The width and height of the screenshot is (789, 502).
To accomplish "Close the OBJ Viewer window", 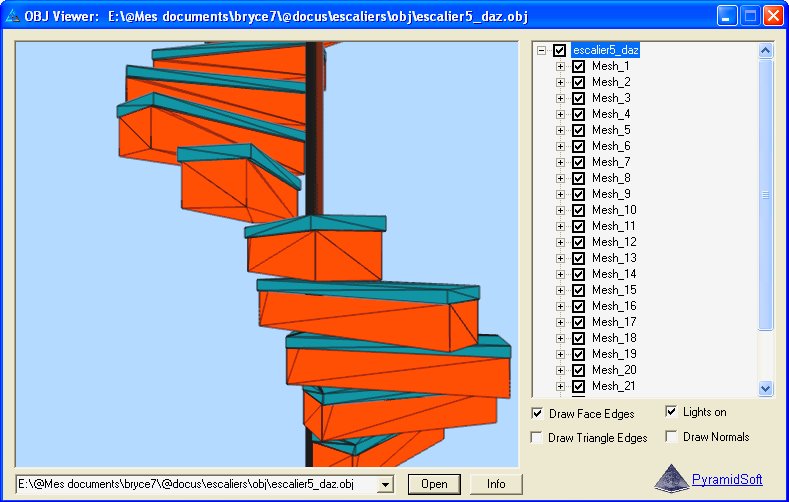I will [x=773, y=16].
